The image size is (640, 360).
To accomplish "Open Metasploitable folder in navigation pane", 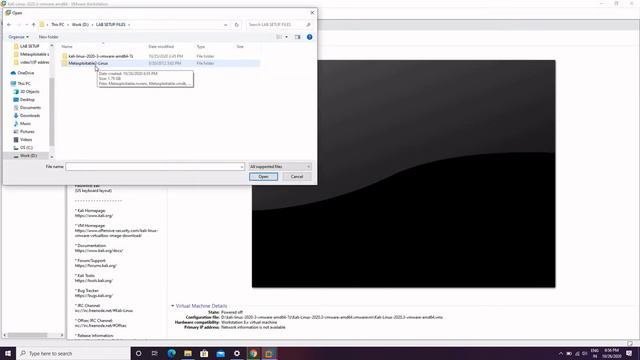I will [31, 54].
